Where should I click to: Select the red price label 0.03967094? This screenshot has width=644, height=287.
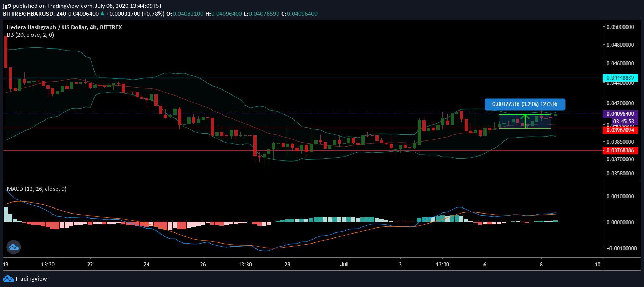point(620,130)
